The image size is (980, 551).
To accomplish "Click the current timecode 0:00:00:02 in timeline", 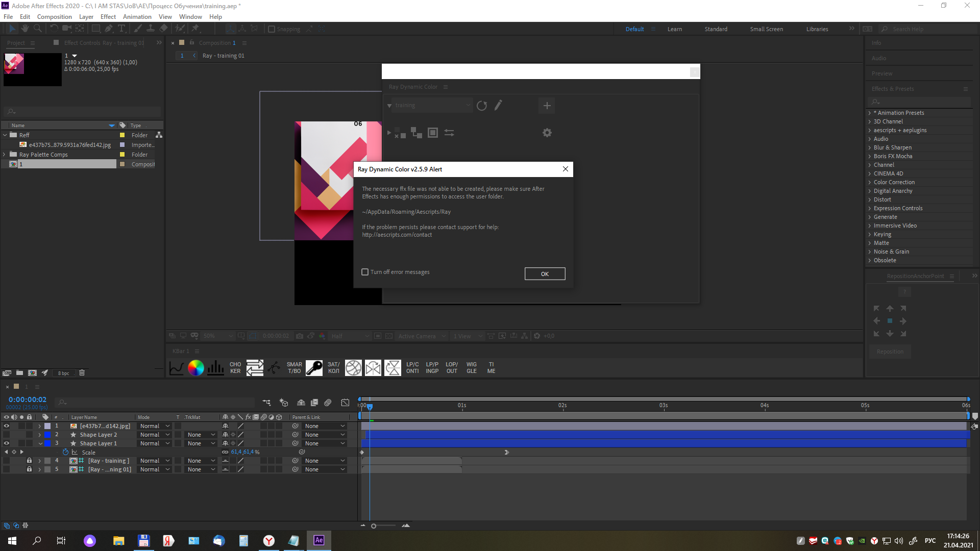I will coord(28,399).
